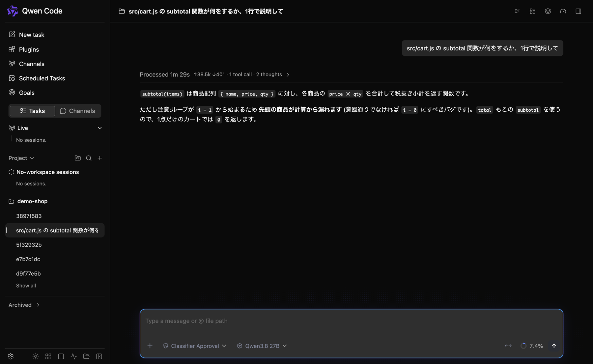Click Show all sessions link

click(26, 286)
